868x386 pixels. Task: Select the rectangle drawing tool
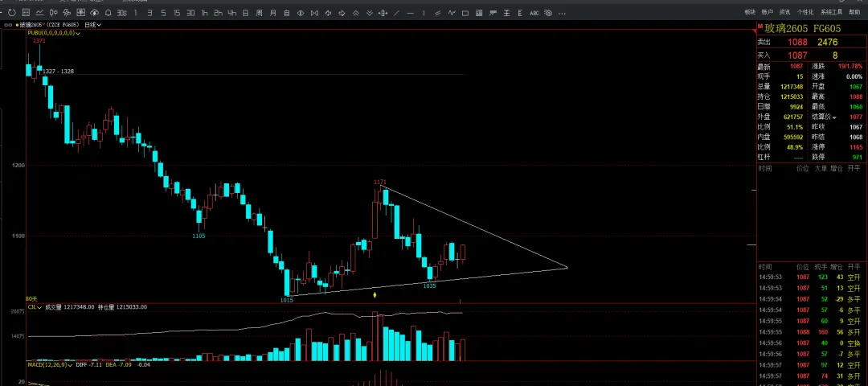[x=465, y=12]
